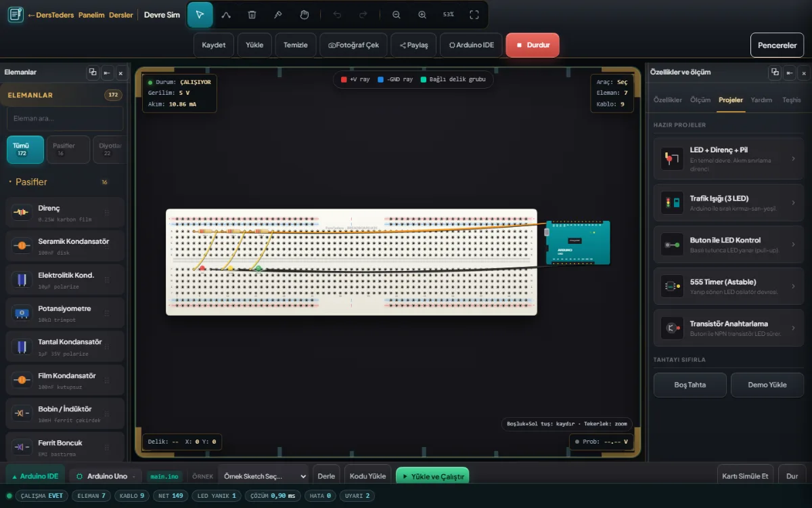Viewport: 812px width, 508px height.
Task: Click the Kaydet button
Action: coord(214,45)
